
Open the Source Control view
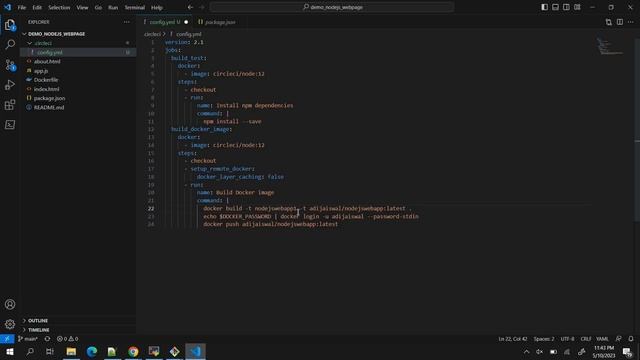tap(10, 64)
